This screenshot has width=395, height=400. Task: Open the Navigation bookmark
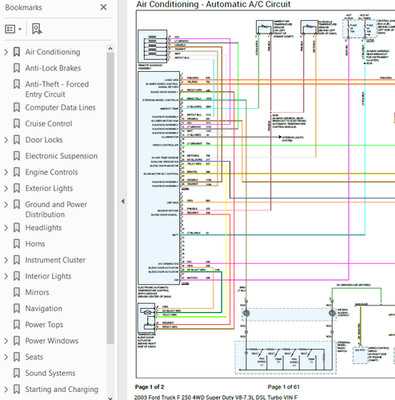click(44, 308)
